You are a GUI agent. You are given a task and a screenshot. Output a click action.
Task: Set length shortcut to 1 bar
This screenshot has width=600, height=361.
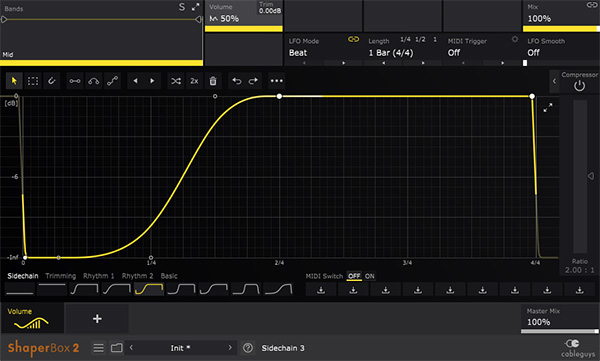click(x=435, y=39)
